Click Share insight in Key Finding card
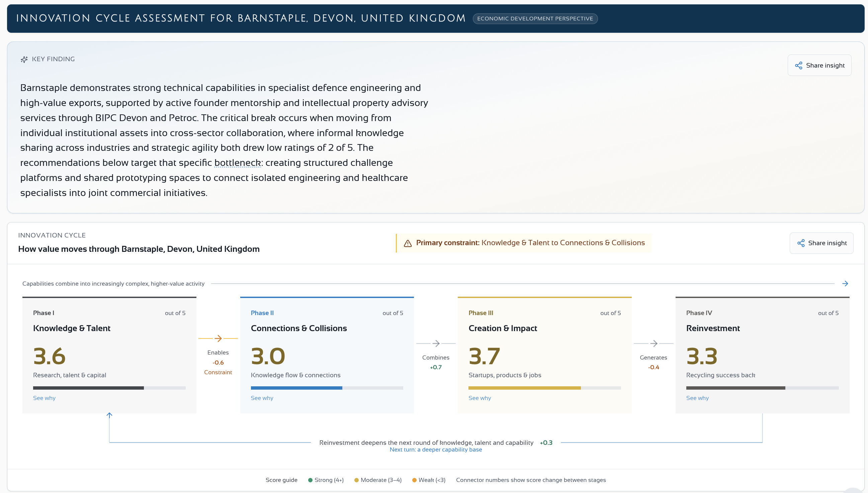 point(819,65)
